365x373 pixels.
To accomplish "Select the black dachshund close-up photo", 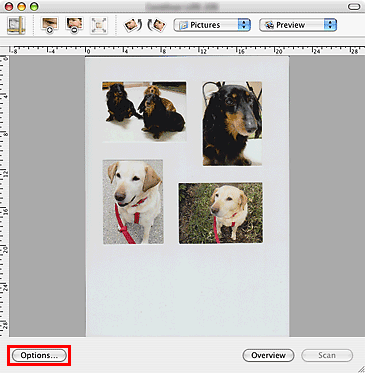I will coord(232,124).
